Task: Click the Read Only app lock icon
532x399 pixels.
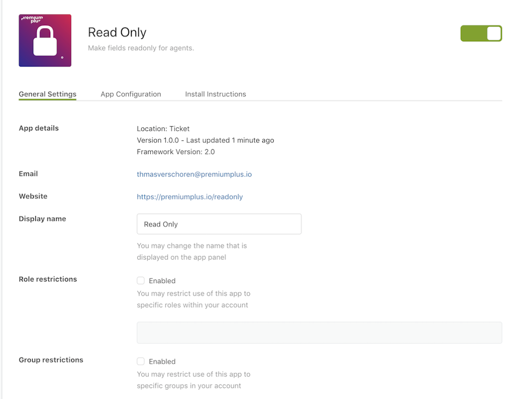Action: (45, 41)
